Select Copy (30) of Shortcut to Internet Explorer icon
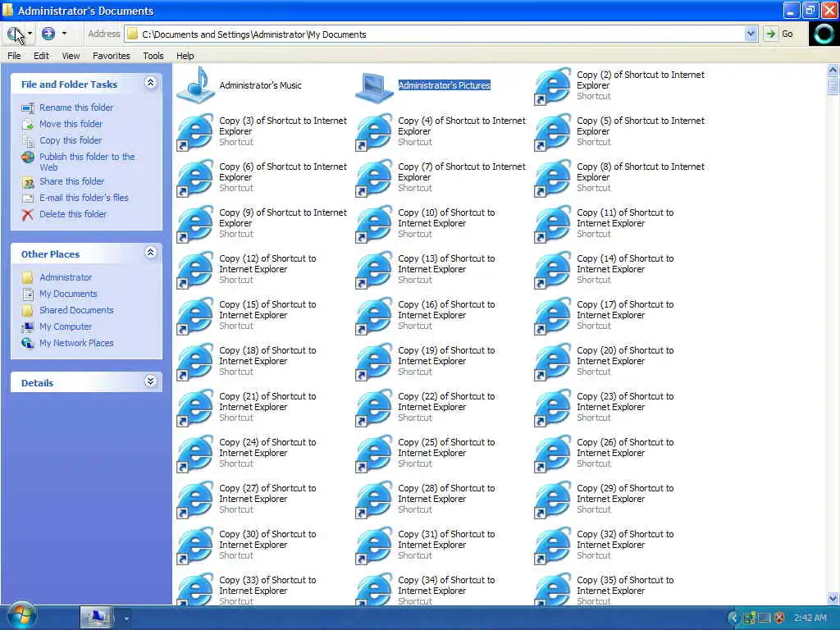 tap(195, 546)
